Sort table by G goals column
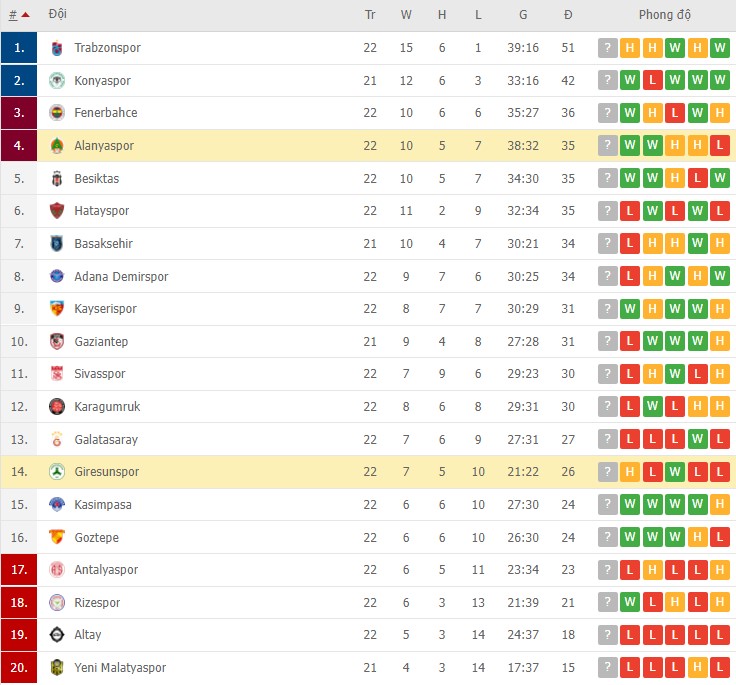This screenshot has width=736, height=685. pos(523,15)
